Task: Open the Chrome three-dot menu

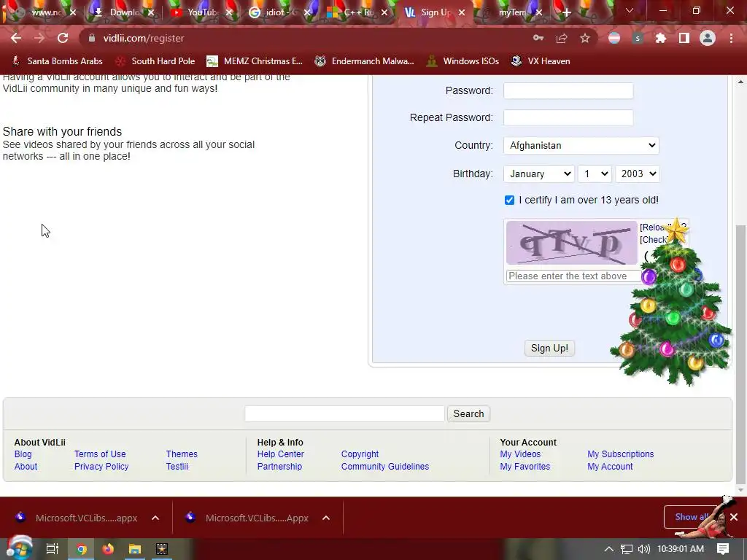Action: click(731, 38)
